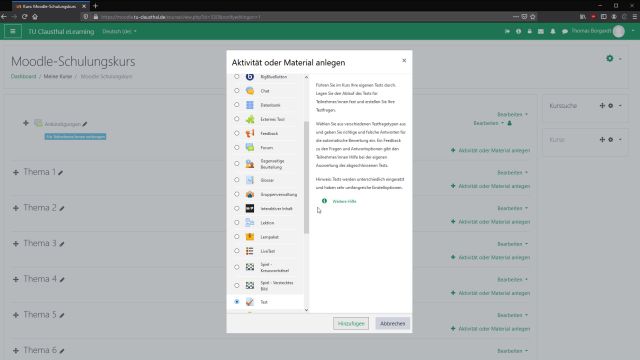The width and height of the screenshot is (640, 360).
Task: Click the Forum activity icon
Action: tap(250, 147)
